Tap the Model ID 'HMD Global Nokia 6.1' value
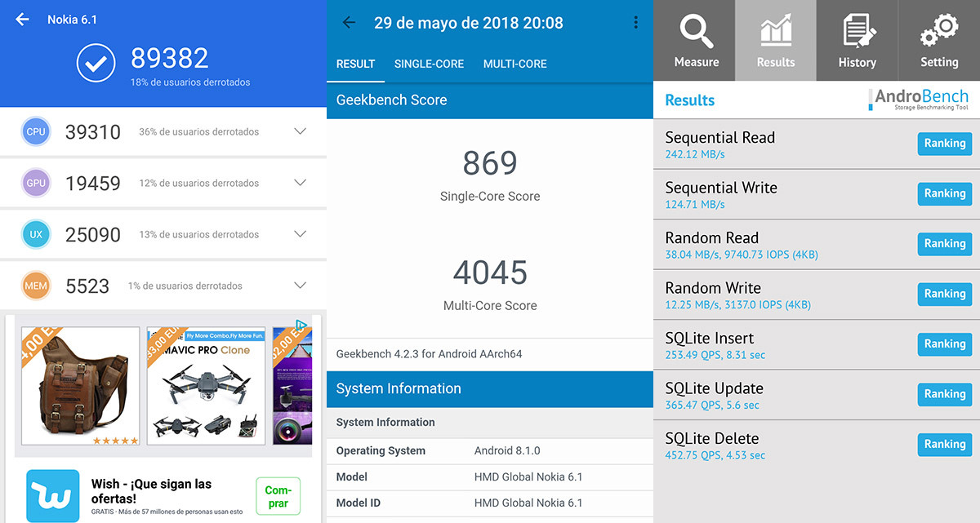 [x=528, y=503]
